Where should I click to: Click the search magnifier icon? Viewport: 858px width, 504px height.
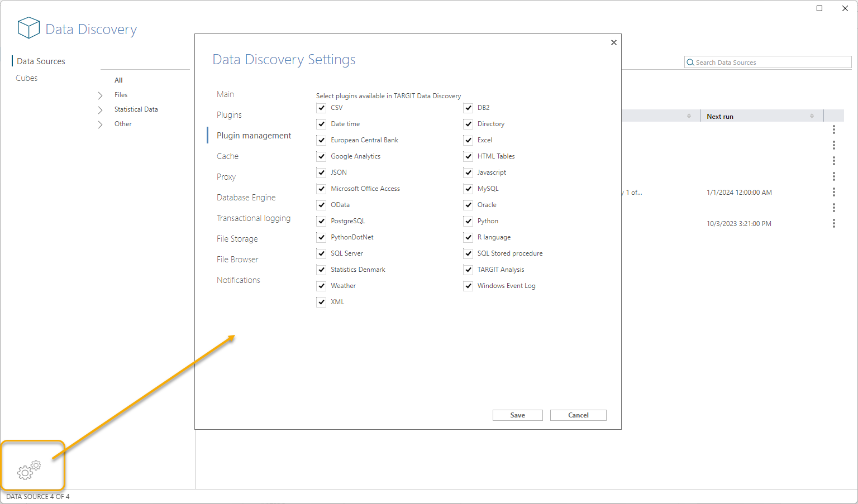pyautogui.click(x=690, y=63)
